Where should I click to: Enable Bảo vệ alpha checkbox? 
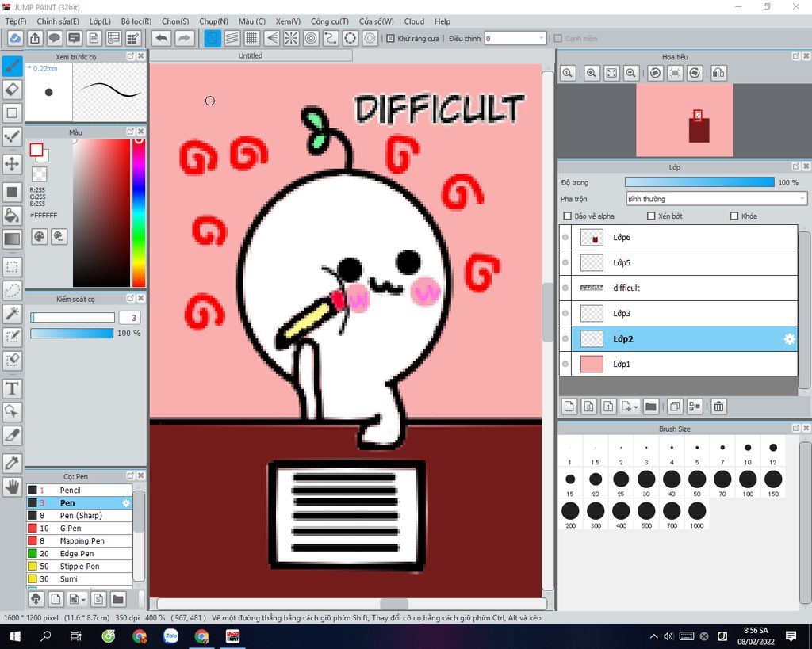pos(568,216)
